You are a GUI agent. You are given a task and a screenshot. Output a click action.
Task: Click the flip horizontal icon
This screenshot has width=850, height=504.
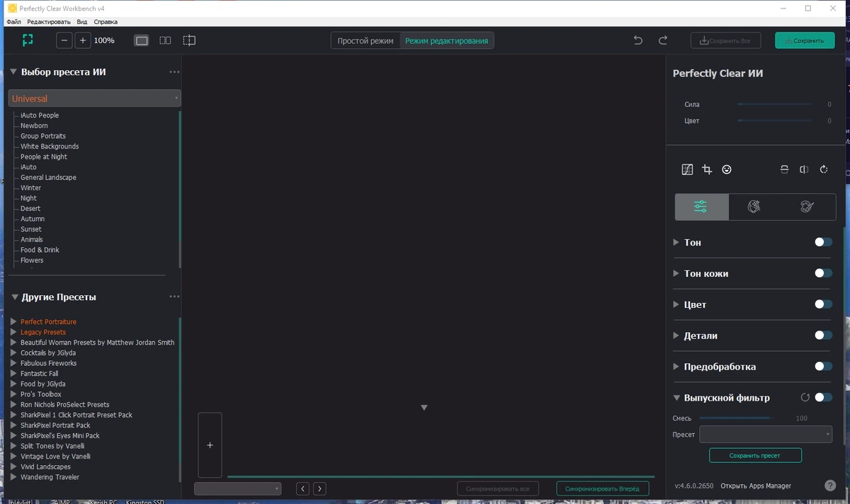click(804, 169)
